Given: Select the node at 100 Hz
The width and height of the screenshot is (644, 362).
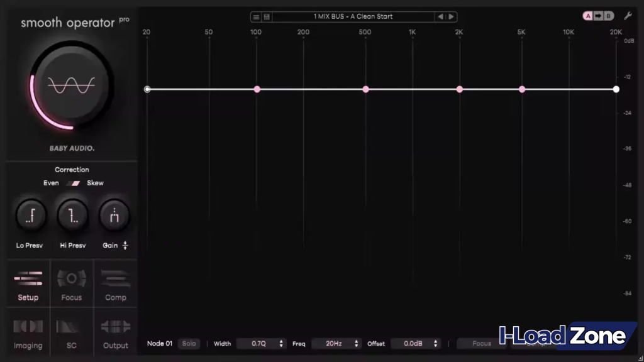Looking at the screenshot, I should tap(257, 89).
